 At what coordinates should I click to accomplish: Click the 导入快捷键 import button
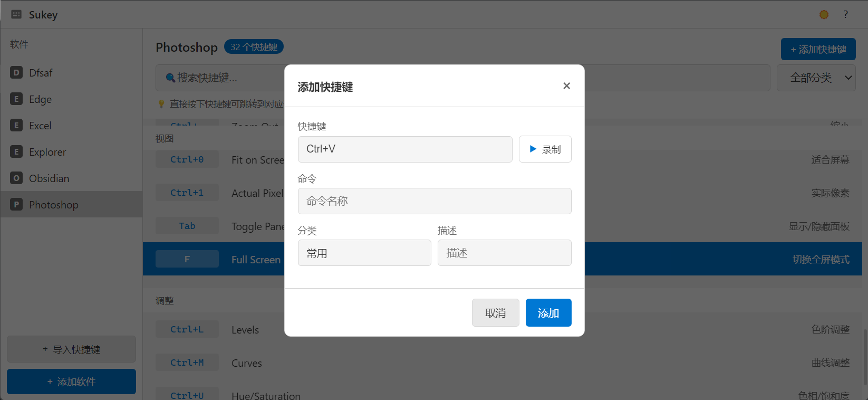point(71,349)
